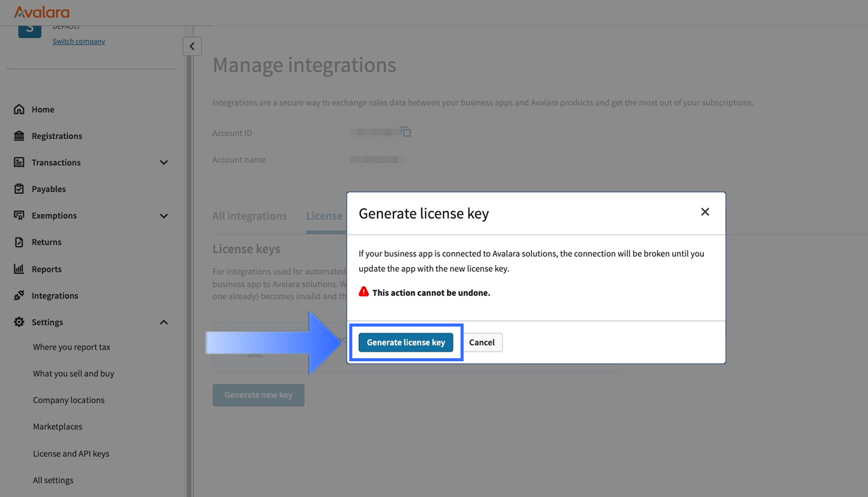This screenshot has width=868, height=497.
Task: Click Cancel in the dialog
Action: coord(481,342)
